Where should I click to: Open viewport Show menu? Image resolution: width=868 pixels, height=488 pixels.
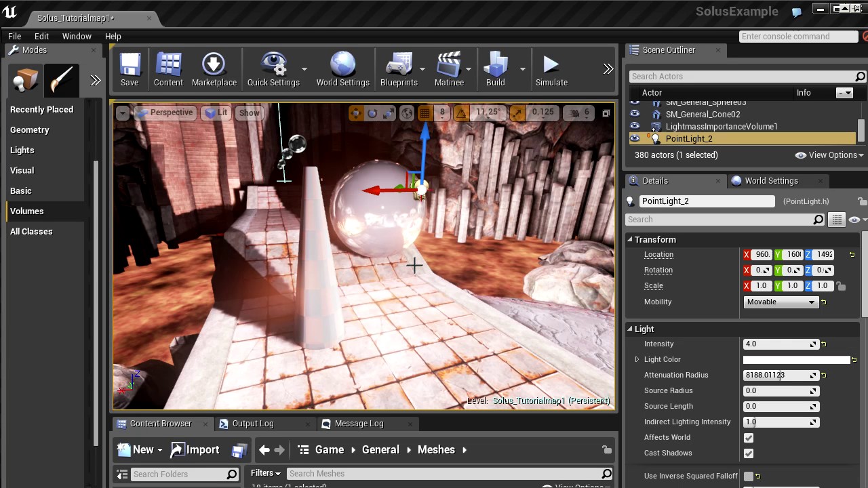pyautogui.click(x=249, y=113)
